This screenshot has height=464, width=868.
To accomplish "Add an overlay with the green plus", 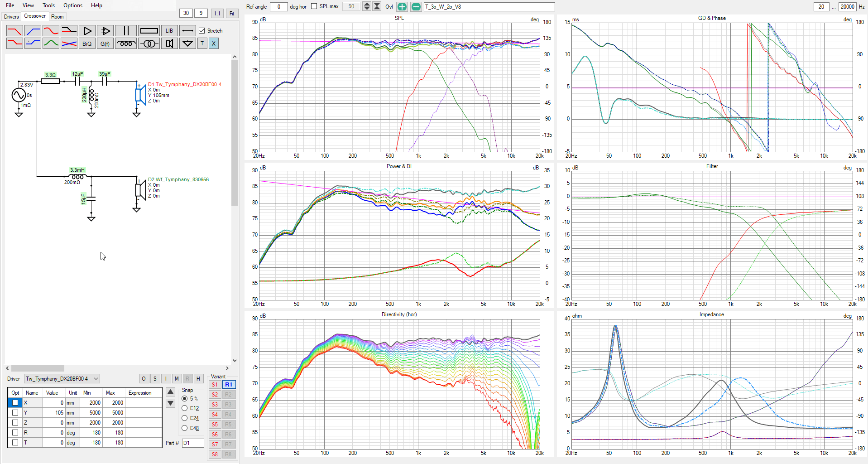I will point(402,7).
